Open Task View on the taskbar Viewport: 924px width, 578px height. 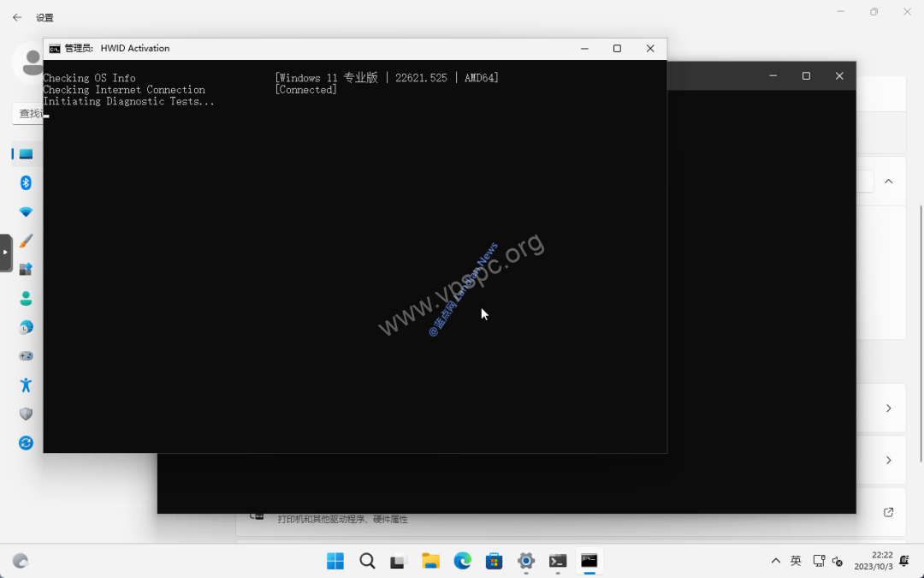click(x=399, y=561)
